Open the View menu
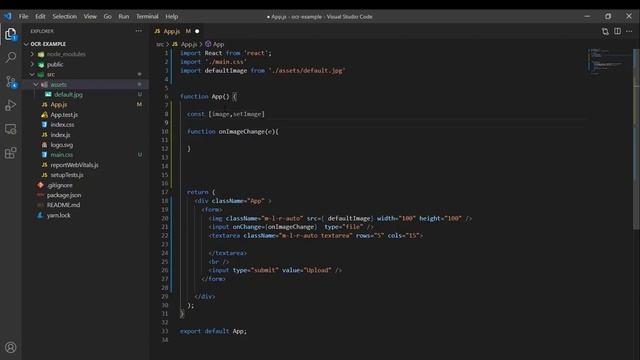Image resolution: width=640 pixels, height=360 pixels. pos(90,16)
